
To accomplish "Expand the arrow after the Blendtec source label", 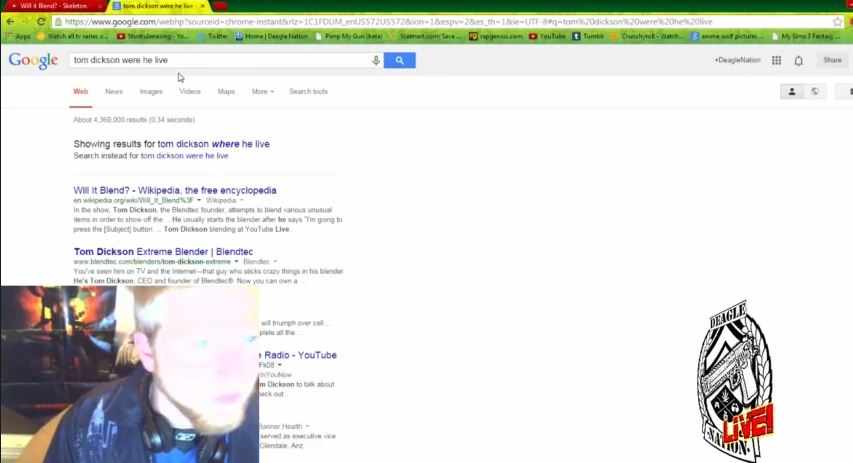I will 275,262.
